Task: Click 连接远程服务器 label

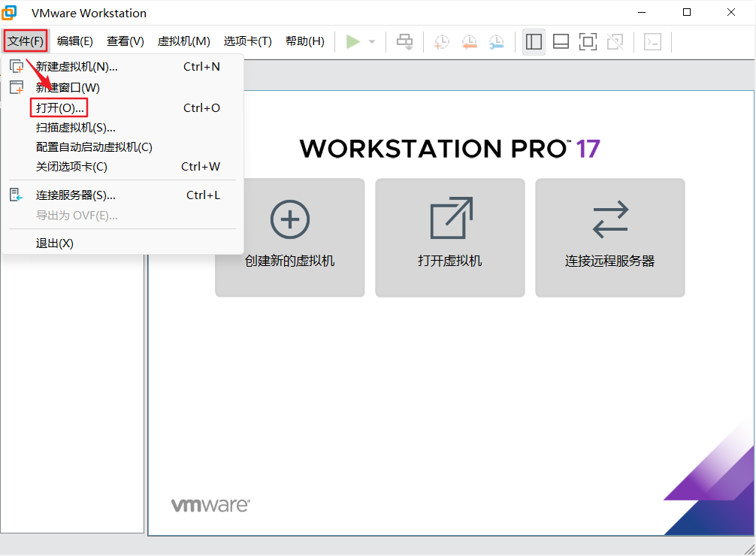Action: coord(610,261)
